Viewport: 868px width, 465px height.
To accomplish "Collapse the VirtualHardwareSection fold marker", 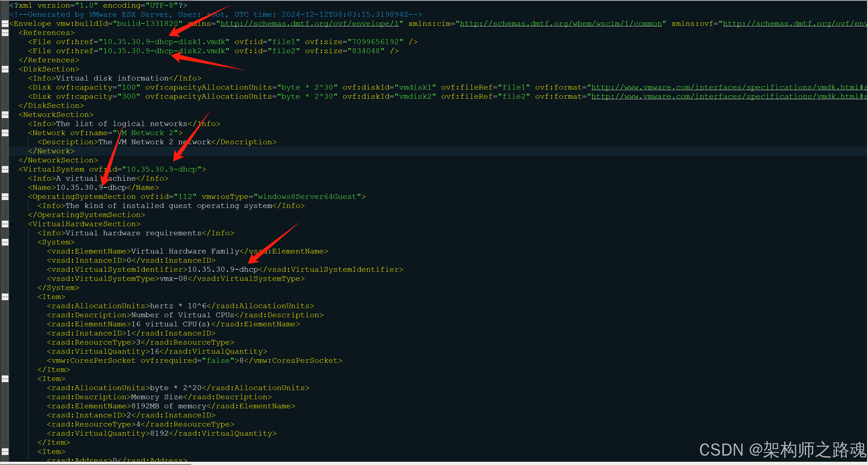I will pyautogui.click(x=5, y=224).
